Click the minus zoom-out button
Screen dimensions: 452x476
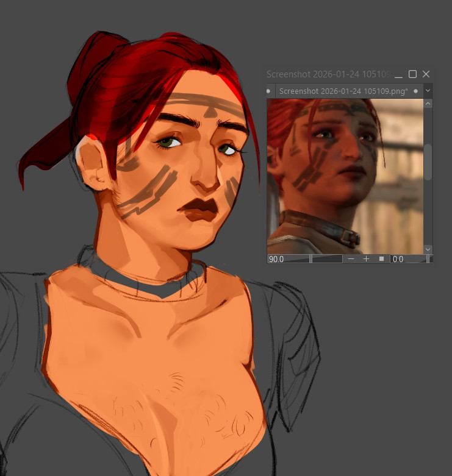351,259
